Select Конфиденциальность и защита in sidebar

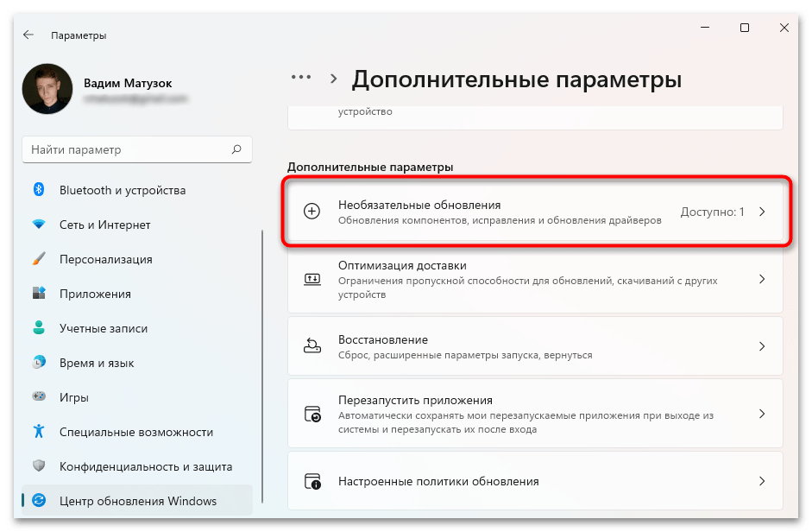145,466
